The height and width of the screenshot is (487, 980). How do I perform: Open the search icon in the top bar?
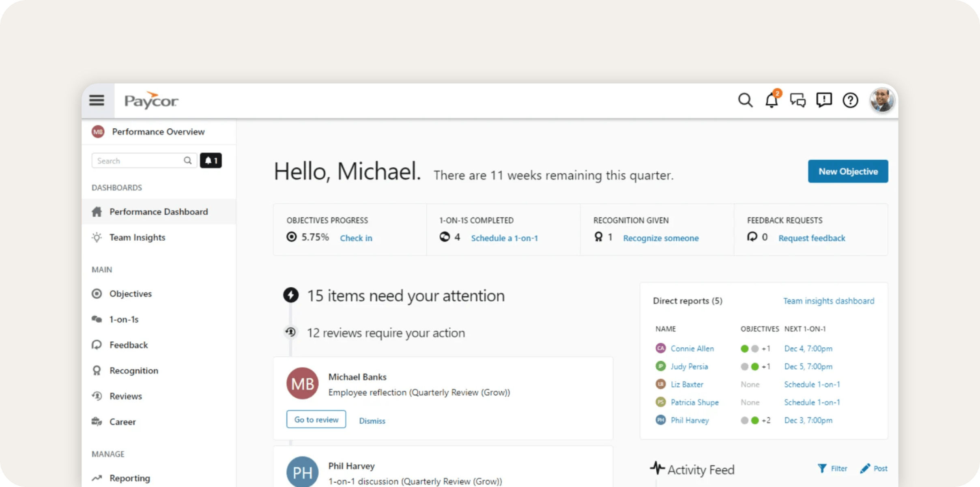(x=745, y=100)
